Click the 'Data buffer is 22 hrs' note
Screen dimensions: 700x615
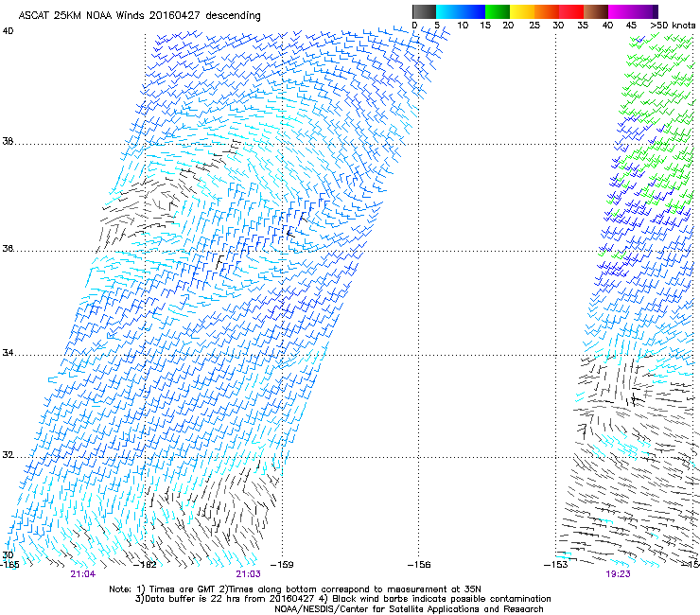click(342, 599)
